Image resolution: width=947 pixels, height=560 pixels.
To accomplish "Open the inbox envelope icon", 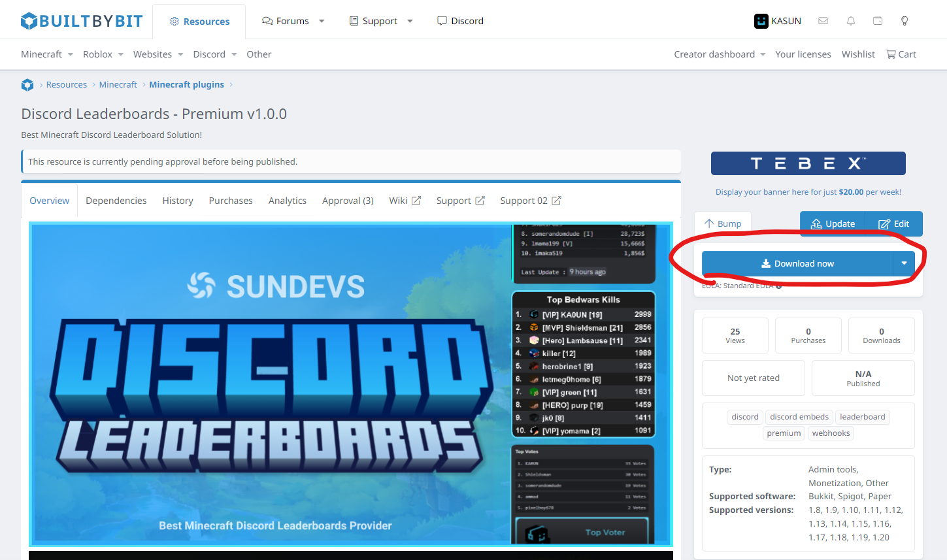I will point(823,21).
